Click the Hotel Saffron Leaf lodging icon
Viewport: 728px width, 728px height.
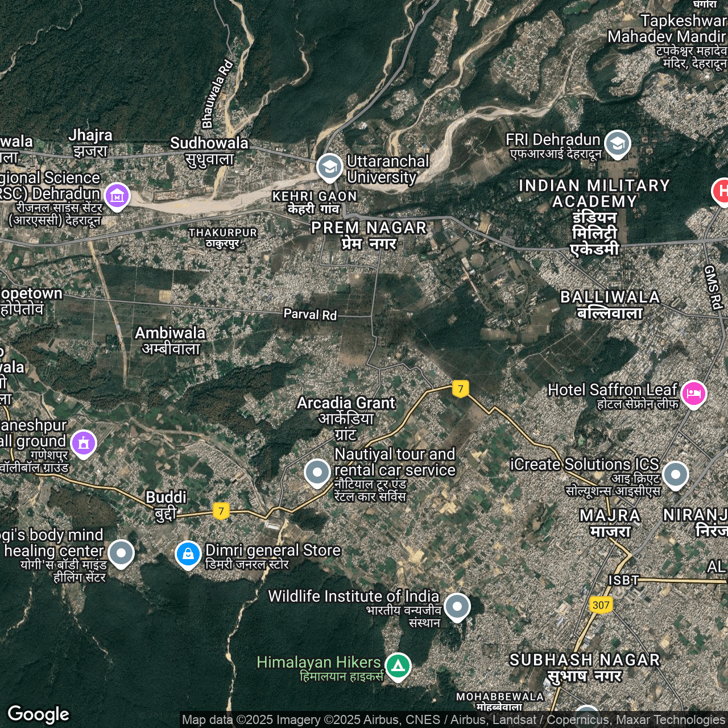pyautogui.click(x=693, y=393)
